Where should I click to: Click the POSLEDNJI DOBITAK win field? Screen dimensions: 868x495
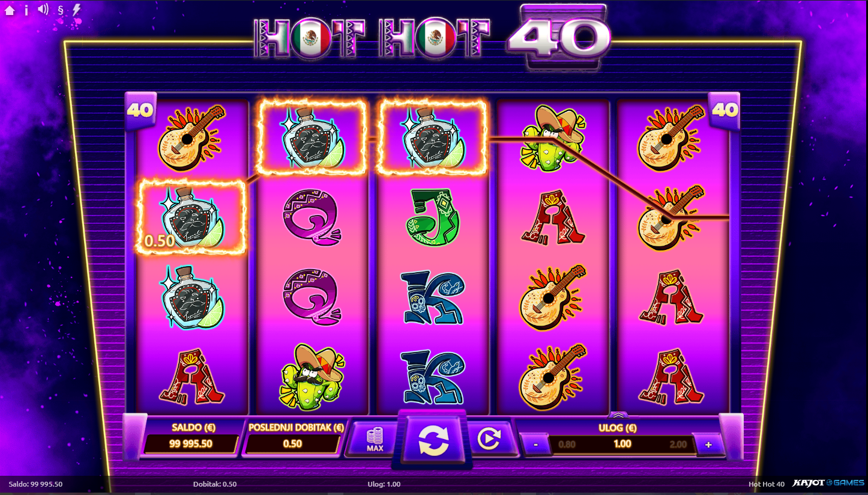292,444
